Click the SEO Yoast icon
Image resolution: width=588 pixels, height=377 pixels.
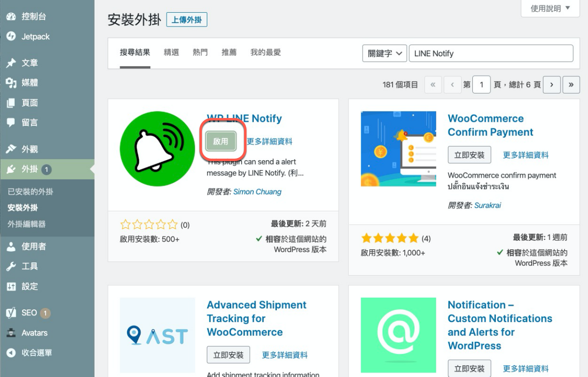(x=11, y=313)
